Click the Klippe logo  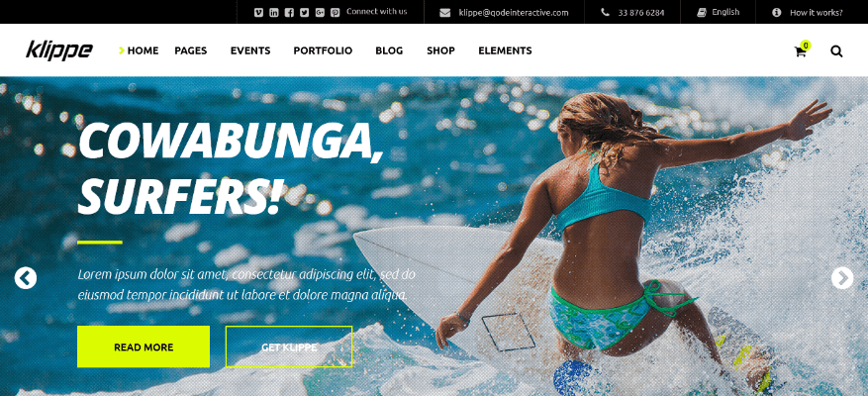[59, 50]
